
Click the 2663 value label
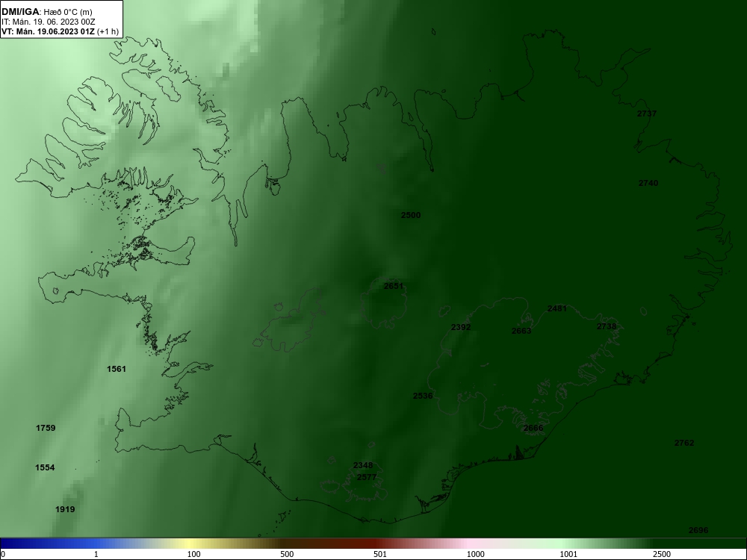pyautogui.click(x=521, y=331)
